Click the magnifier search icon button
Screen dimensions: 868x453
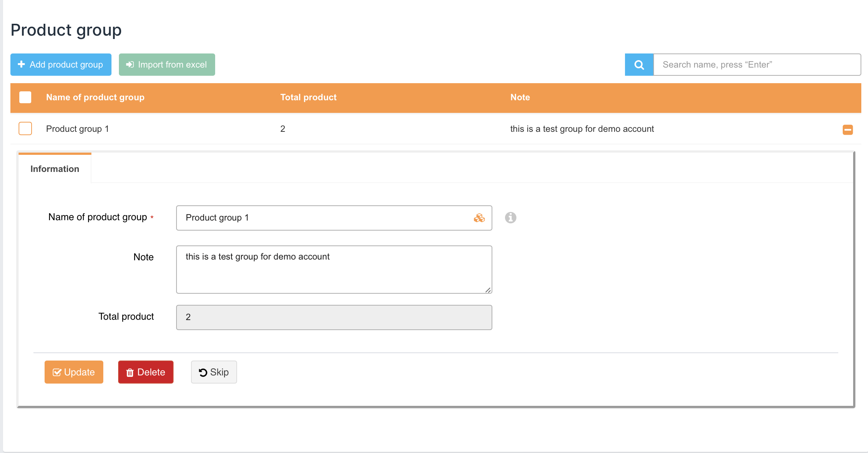pyautogui.click(x=639, y=65)
